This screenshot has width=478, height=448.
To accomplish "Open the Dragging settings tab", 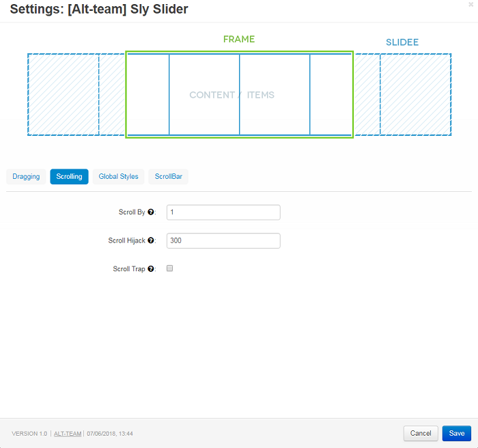I will click(x=26, y=177).
